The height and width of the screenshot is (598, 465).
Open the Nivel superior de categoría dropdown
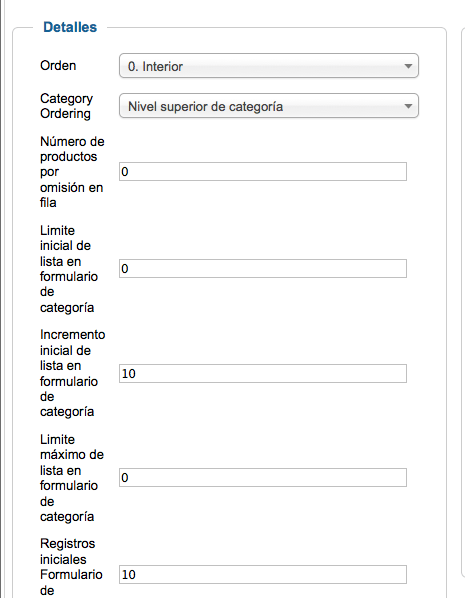[269, 106]
